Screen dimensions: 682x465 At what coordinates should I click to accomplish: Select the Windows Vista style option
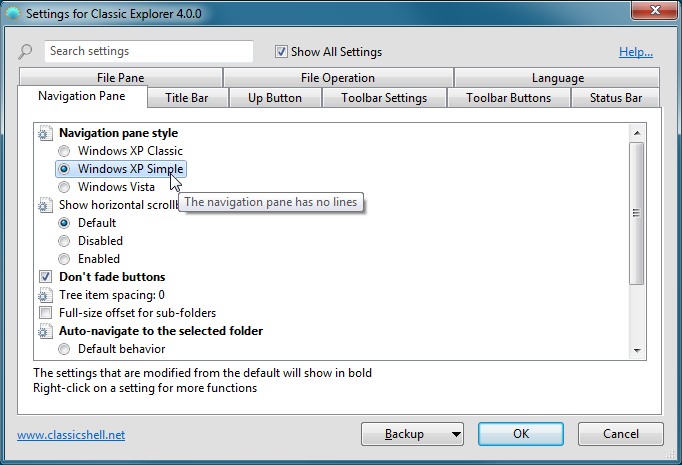tap(65, 187)
